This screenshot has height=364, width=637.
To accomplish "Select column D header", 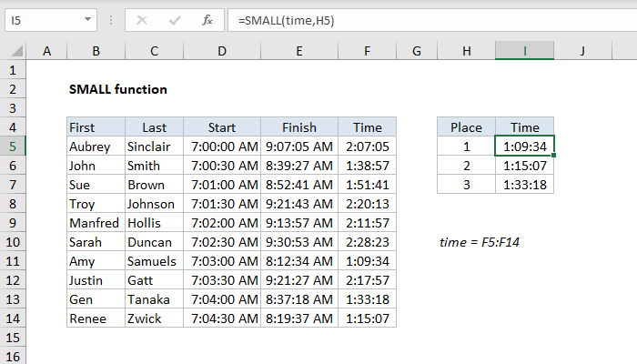I will (x=222, y=52).
